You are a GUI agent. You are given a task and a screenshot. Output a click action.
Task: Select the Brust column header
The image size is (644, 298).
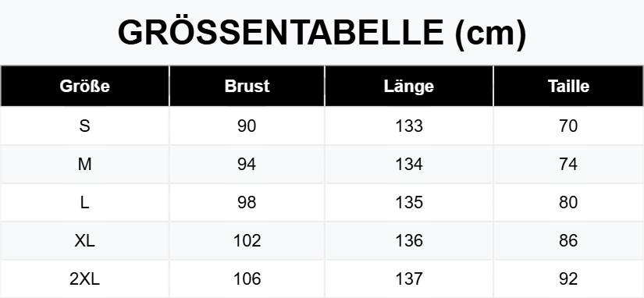pyautogui.click(x=247, y=86)
